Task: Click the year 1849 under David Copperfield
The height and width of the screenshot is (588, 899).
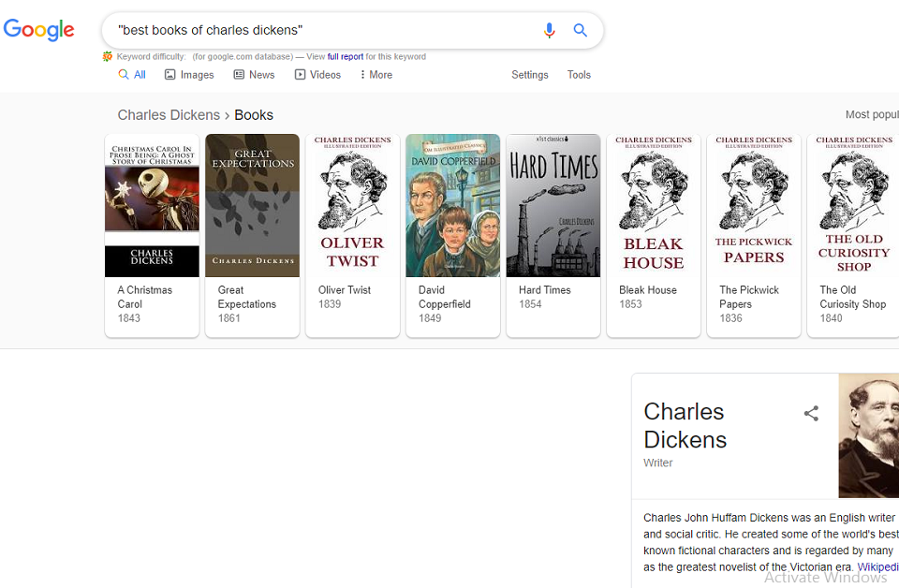Action: [x=430, y=318]
